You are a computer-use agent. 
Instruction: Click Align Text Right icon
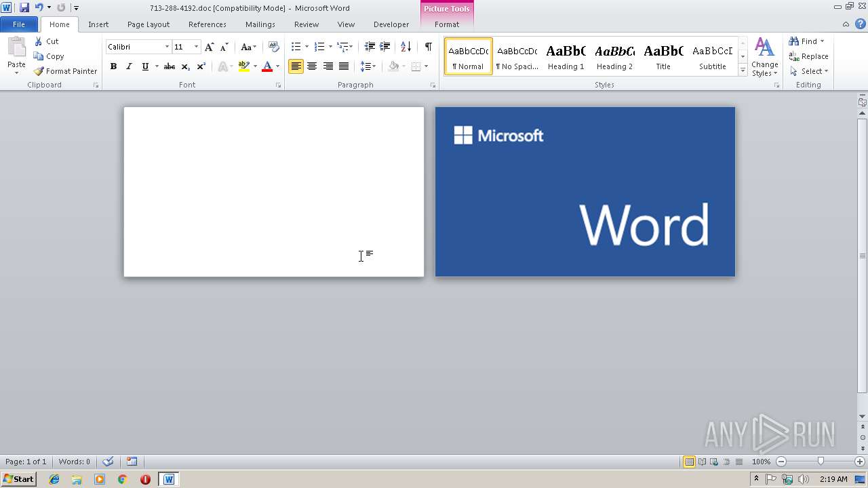click(x=328, y=66)
